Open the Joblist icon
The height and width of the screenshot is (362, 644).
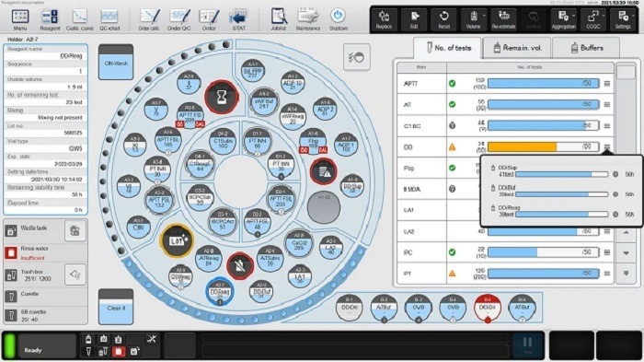pos(278,19)
